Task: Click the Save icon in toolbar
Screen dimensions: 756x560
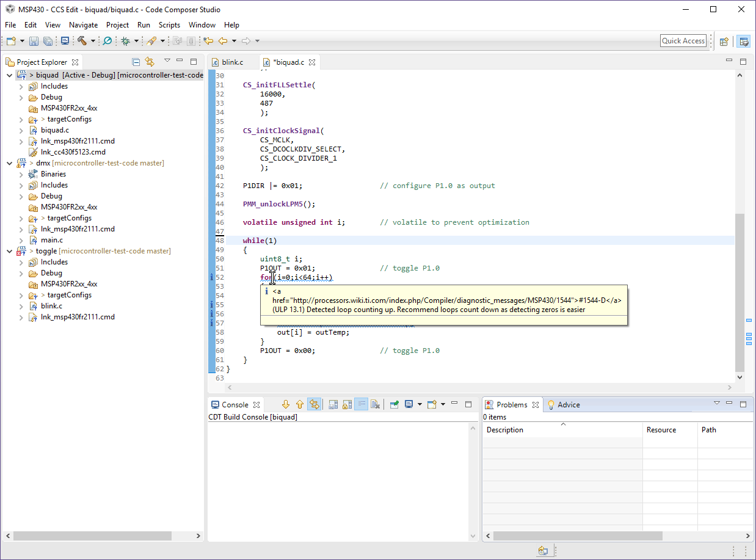Action: (34, 41)
